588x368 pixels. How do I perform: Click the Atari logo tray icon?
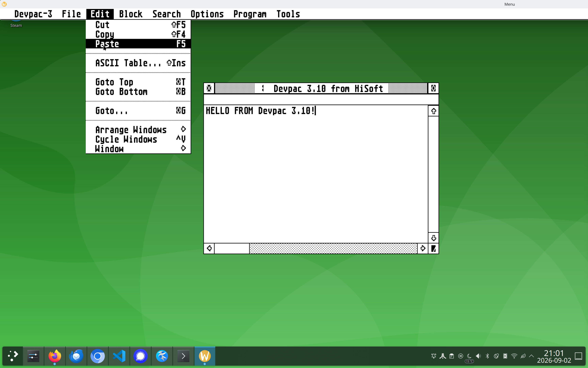click(443, 356)
